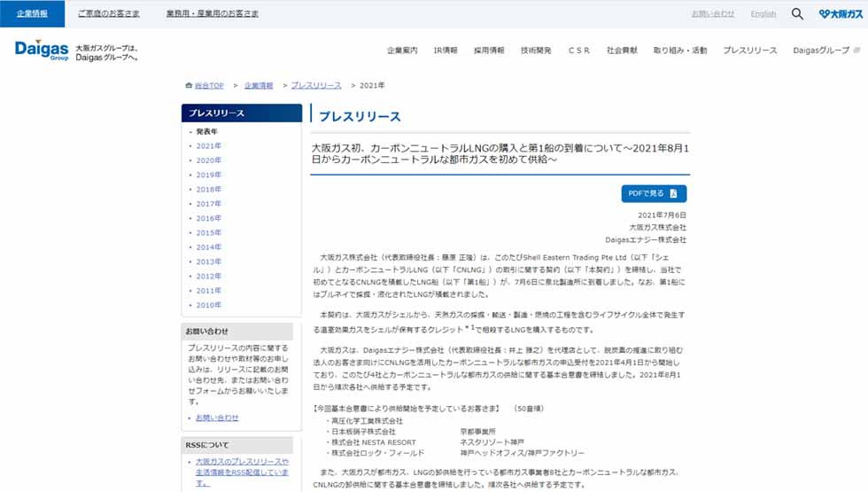Click the sidebar プレスリリース header
The image size is (868, 492).
(x=242, y=113)
